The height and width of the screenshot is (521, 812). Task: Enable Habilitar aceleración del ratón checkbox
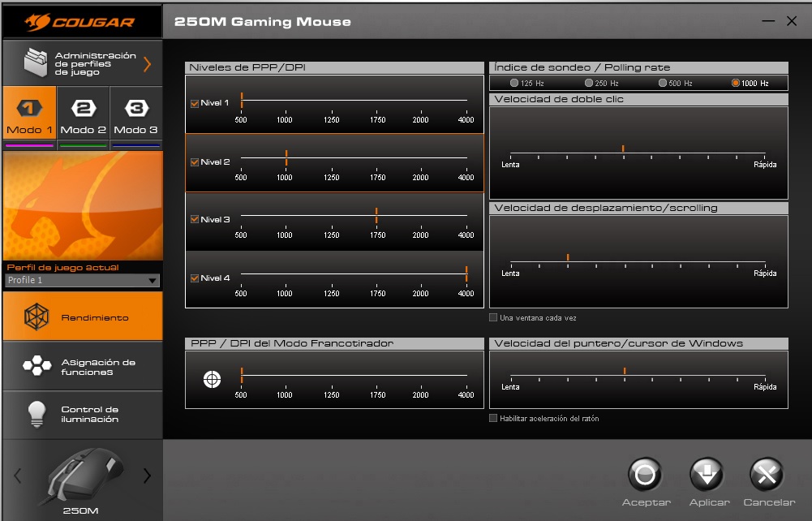[493, 419]
